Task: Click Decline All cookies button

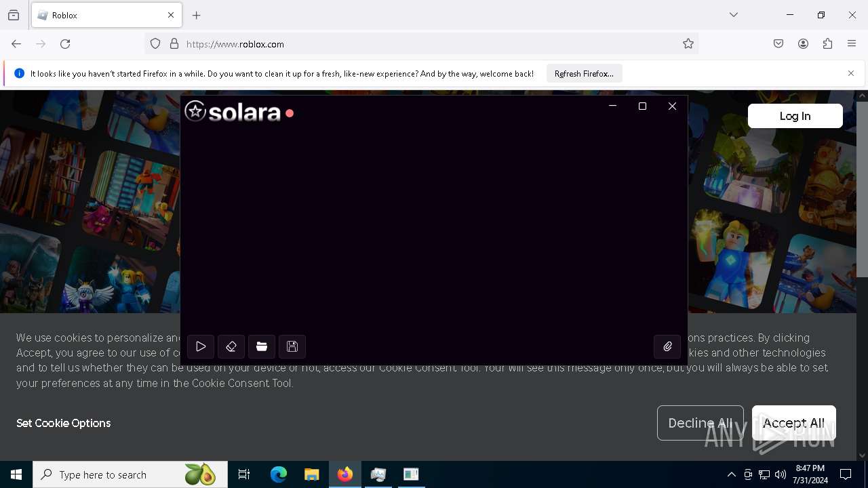Action: [x=700, y=423]
